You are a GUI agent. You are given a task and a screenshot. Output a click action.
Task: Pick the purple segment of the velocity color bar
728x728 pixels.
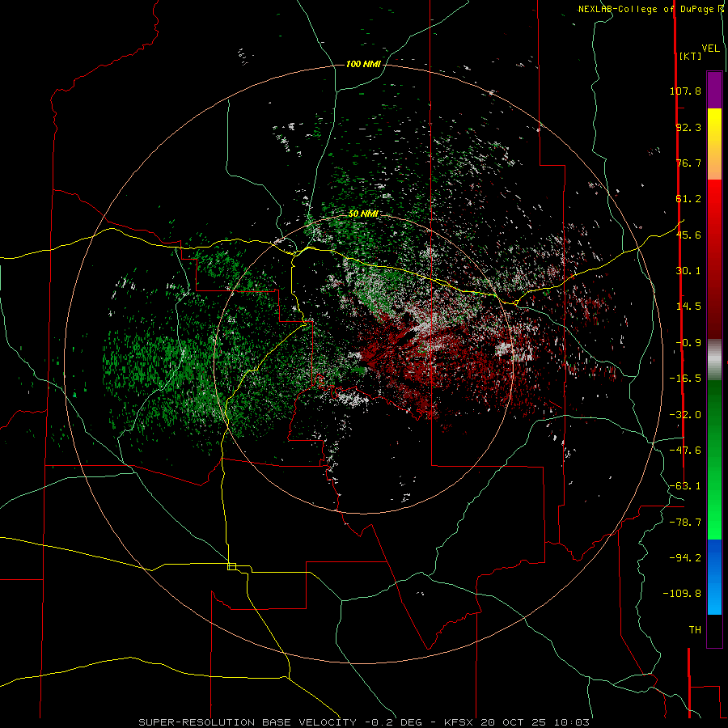[714, 90]
